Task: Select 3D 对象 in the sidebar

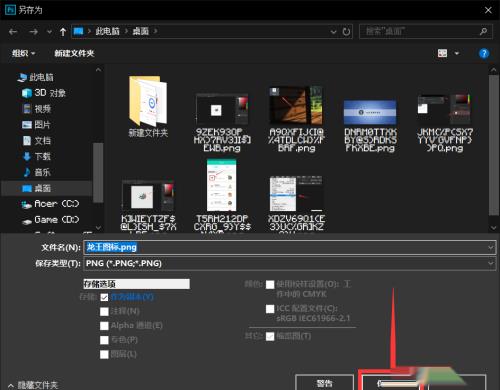Action: [x=44, y=93]
